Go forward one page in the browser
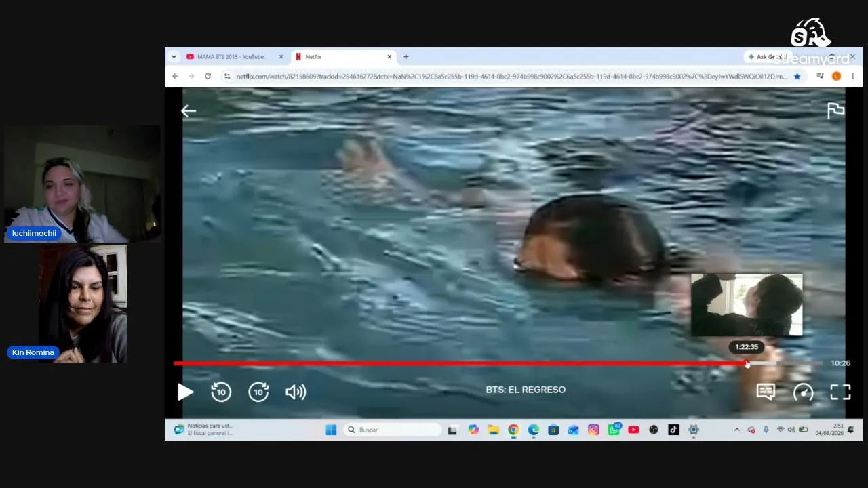The width and height of the screenshot is (868, 488). click(x=191, y=76)
